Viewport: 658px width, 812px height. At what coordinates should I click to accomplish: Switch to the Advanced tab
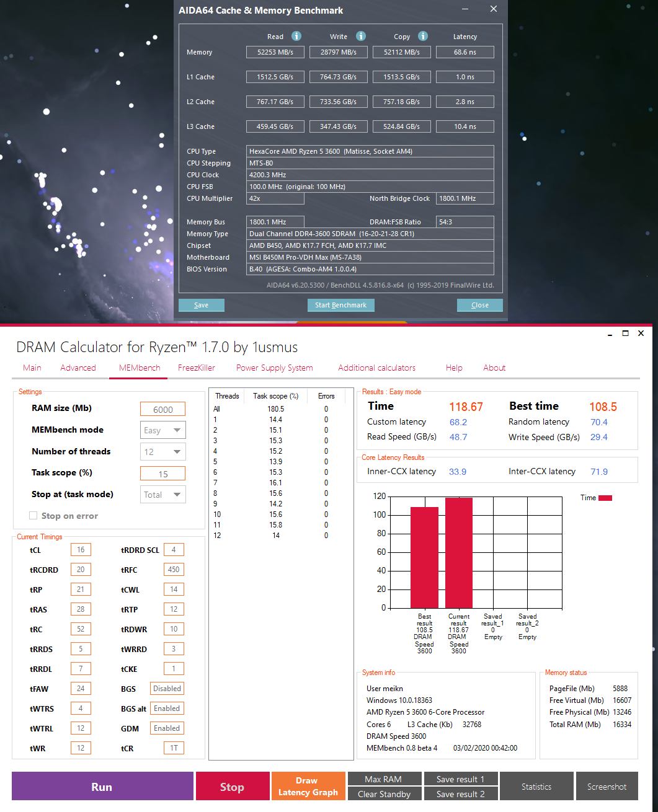[x=78, y=368]
